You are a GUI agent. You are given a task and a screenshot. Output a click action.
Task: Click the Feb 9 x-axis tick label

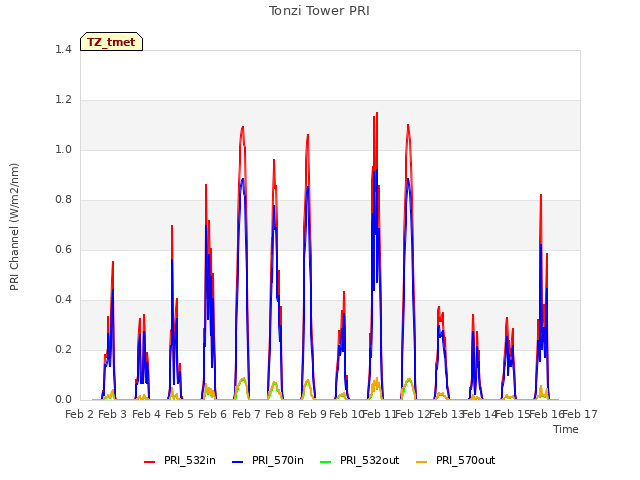(x=313, y=414)
